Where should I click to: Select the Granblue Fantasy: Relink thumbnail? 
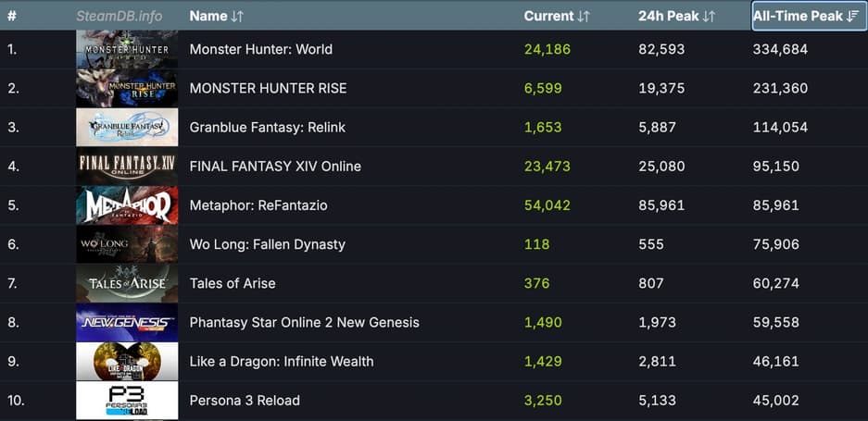tap(127, 128)
